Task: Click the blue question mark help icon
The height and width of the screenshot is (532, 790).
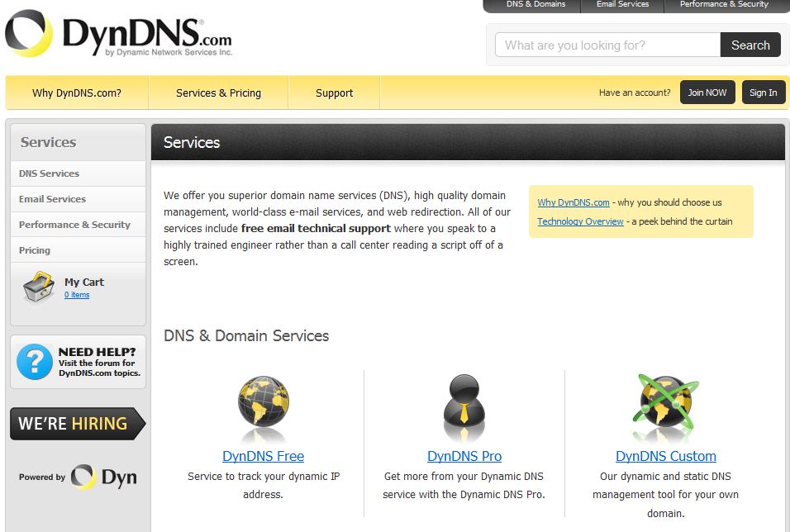Action: tap(34, 362)
